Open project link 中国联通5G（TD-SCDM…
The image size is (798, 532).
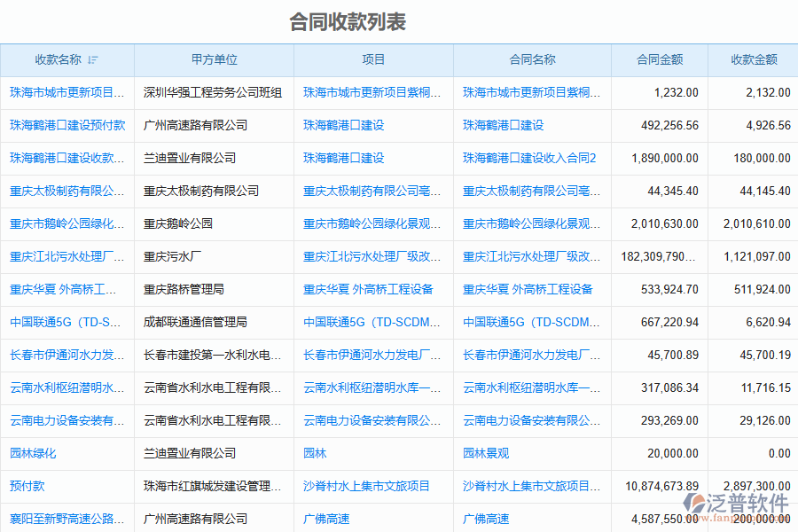point(372,322)
